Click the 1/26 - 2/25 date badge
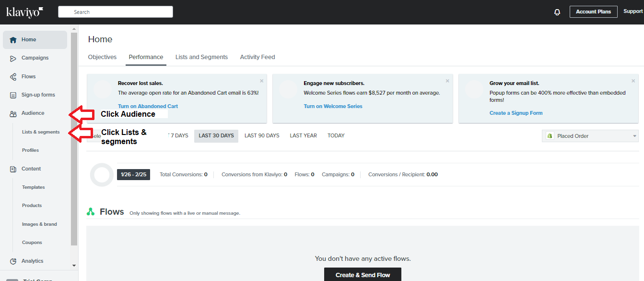644x281 pixels. (133, 174)
